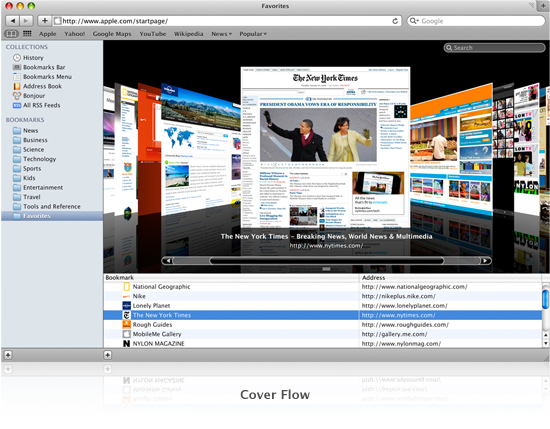Click the Forward navigation arrow
The height and width of the screenshot is (429, 550).
click(26, 21)
